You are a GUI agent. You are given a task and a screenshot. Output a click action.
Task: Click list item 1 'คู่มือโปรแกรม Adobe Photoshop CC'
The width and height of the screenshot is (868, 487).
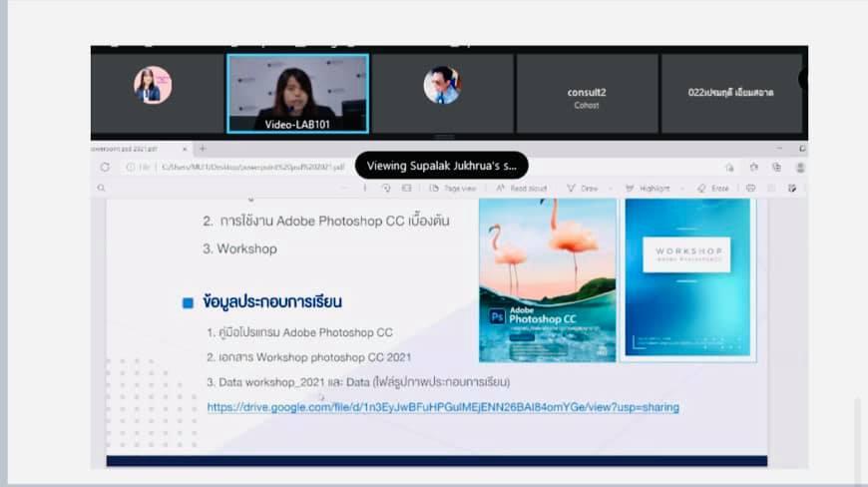coord(299,332)
